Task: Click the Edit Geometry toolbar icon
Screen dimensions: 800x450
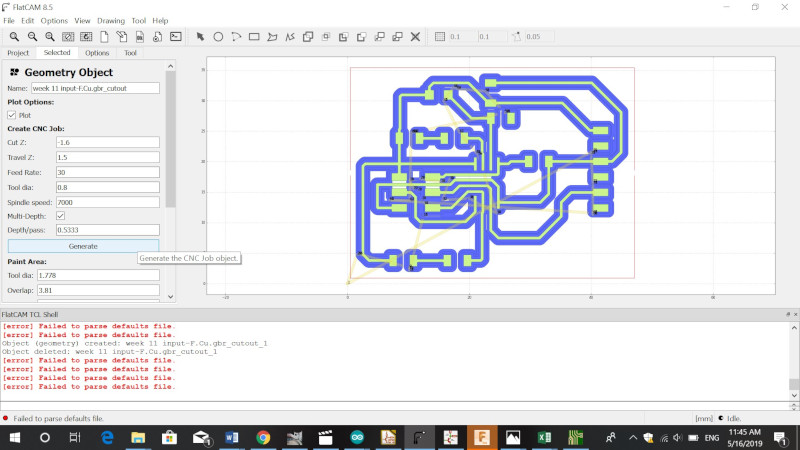Action: coord(122,37)
